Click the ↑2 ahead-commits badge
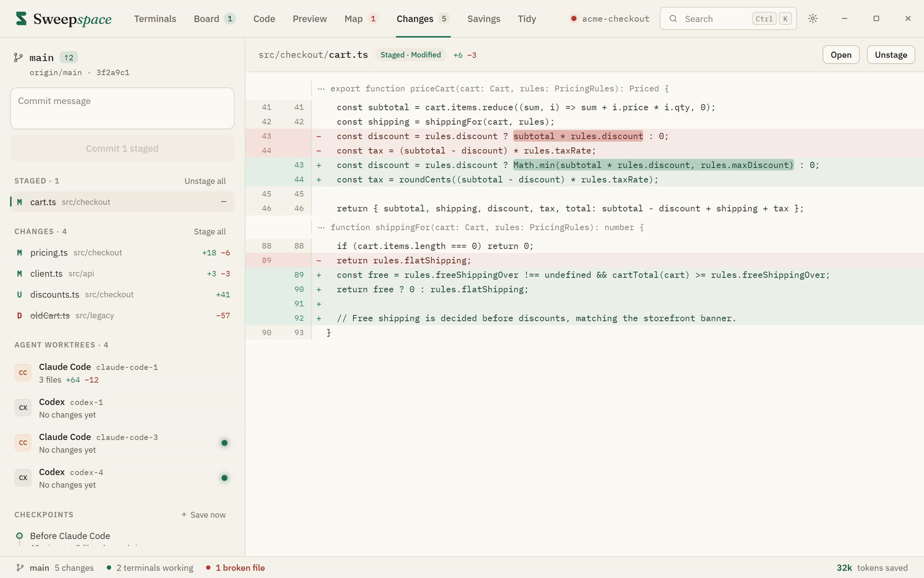This screenshot has height=578, width=924. 69,57
